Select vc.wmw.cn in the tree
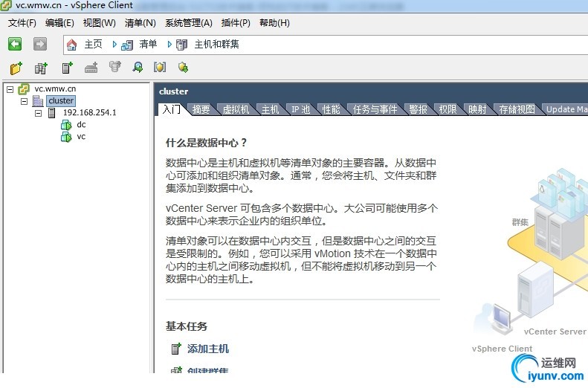This screenshot has width=588, height=388. [x=55, y=89]
